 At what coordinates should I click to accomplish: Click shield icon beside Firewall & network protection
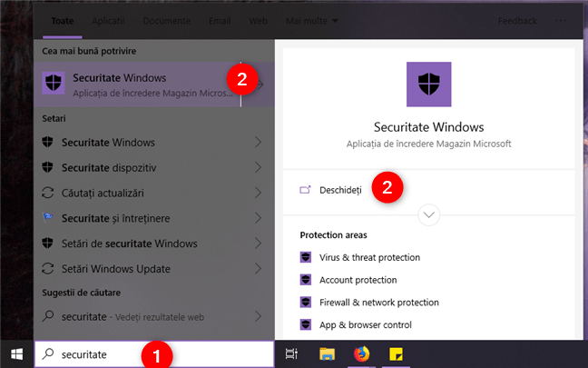point(306,303)
